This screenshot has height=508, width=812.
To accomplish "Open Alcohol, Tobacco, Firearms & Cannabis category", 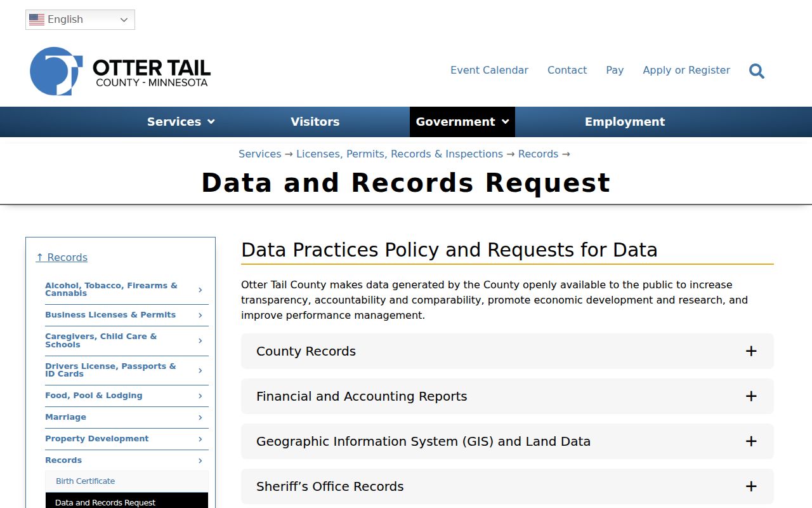I will pyautogui.click(x=111, y=290).
